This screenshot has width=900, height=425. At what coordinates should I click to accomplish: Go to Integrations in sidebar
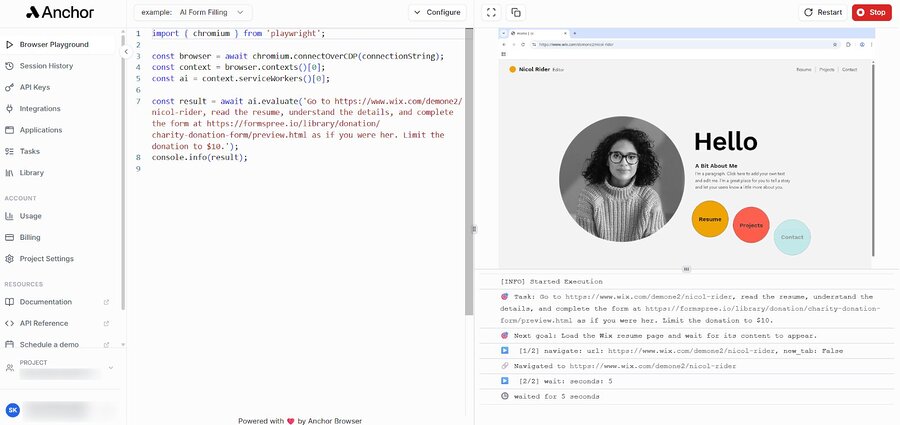40,108
